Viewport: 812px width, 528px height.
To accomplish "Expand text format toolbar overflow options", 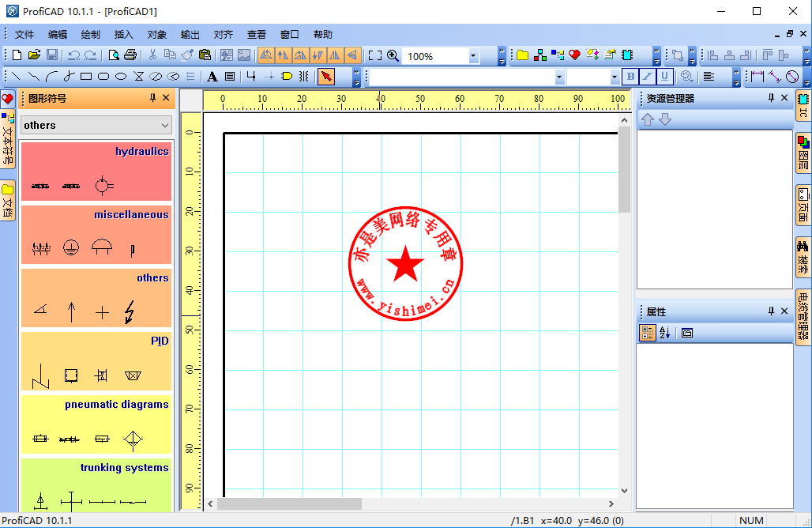I will click(x=736, y=77).
